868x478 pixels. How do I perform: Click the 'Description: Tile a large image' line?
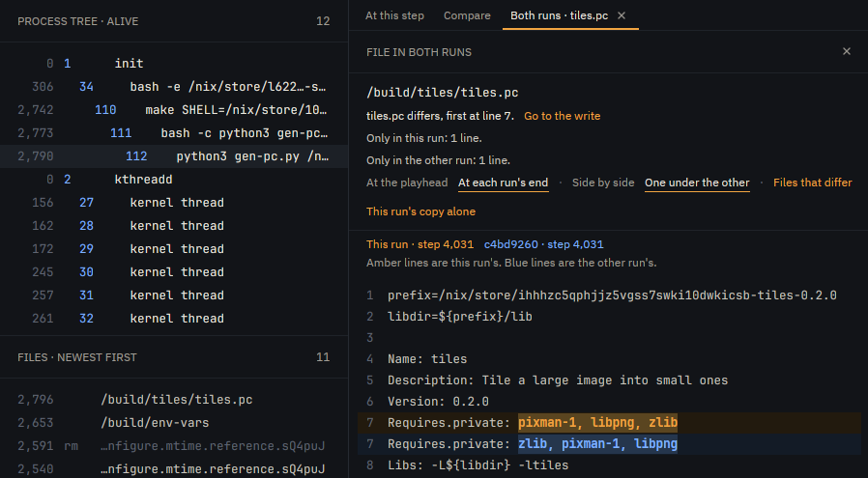(609, 380)
